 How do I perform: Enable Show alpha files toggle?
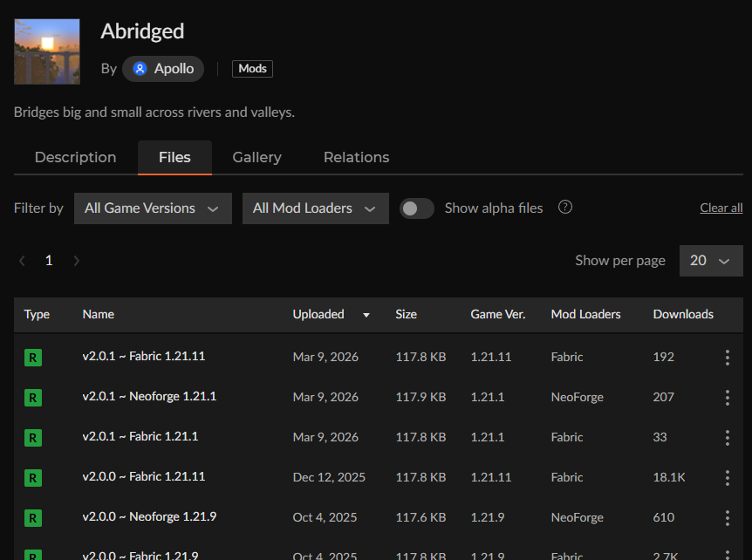416,208
